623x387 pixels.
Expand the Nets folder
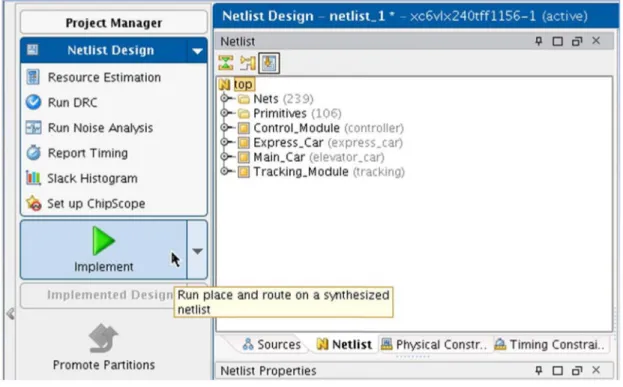[224, 98]
